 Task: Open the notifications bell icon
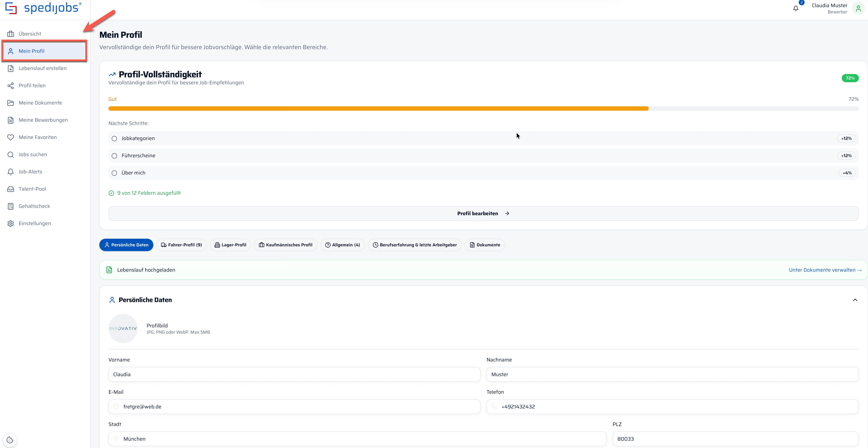[796, 8]
